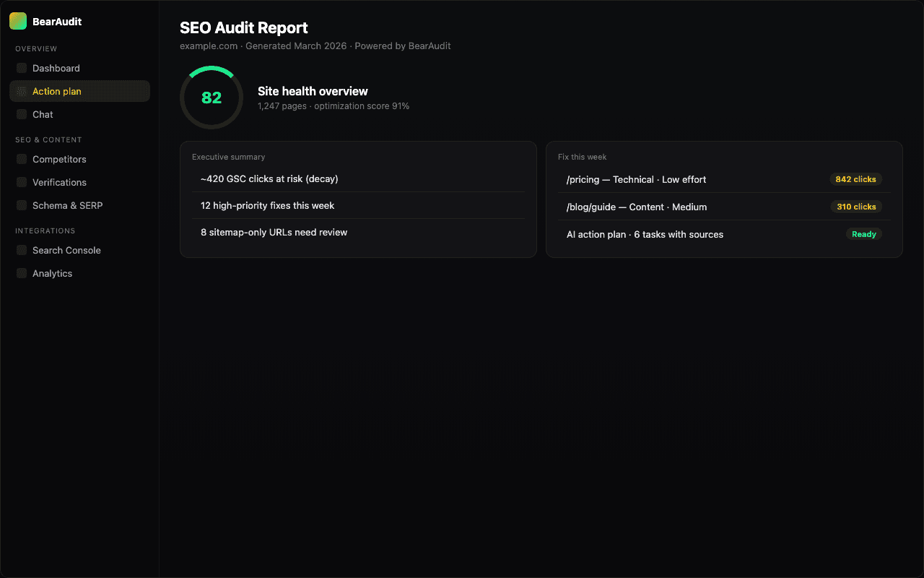The width and height of the screenshot is (924, 578).
Task: Go to Verifications in the sidebar
Action: click(x=79, y=182)
